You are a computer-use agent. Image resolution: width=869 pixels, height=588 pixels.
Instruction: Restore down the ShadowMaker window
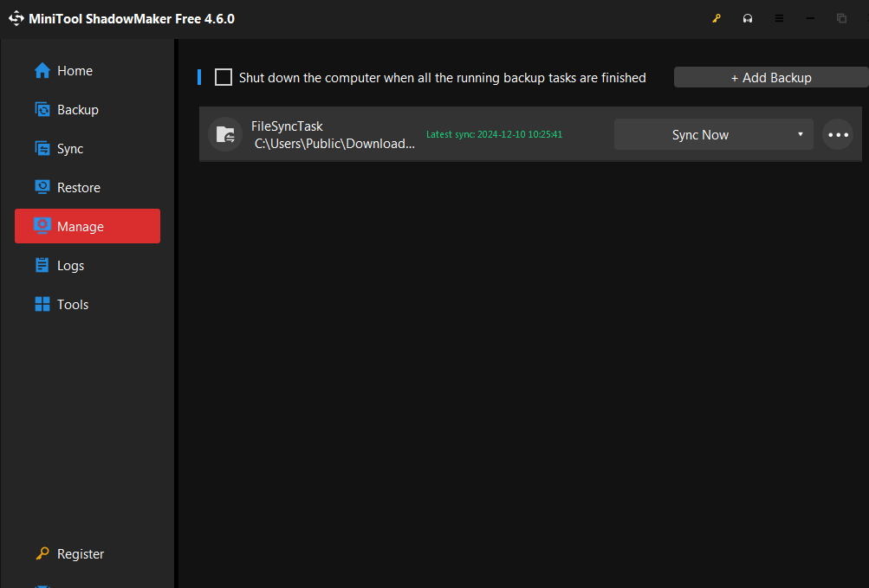pos(841,18)
